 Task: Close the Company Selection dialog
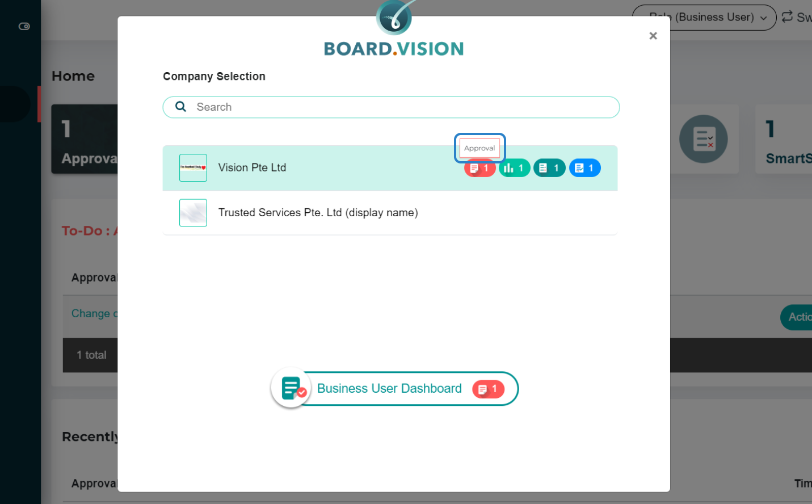pos(653,36)
